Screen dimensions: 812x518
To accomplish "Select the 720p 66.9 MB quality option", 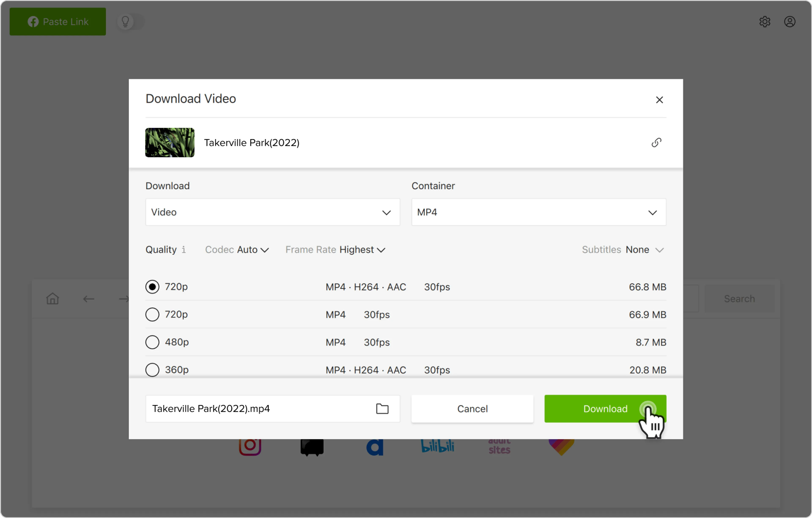I will pos(152,314).
